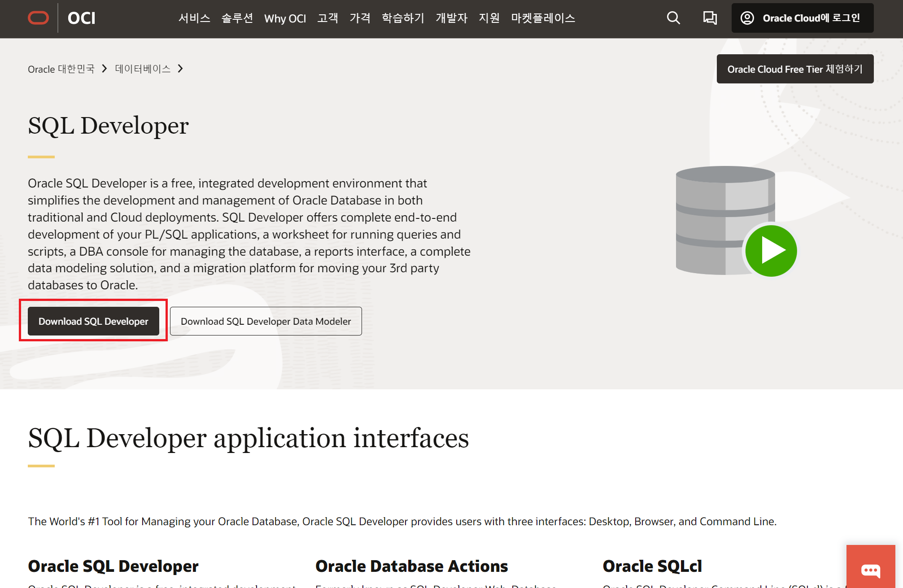This screenshot has width=903, height=588.
Task: Click Download SQL Developer button
Action: click(x=93, y=321)
